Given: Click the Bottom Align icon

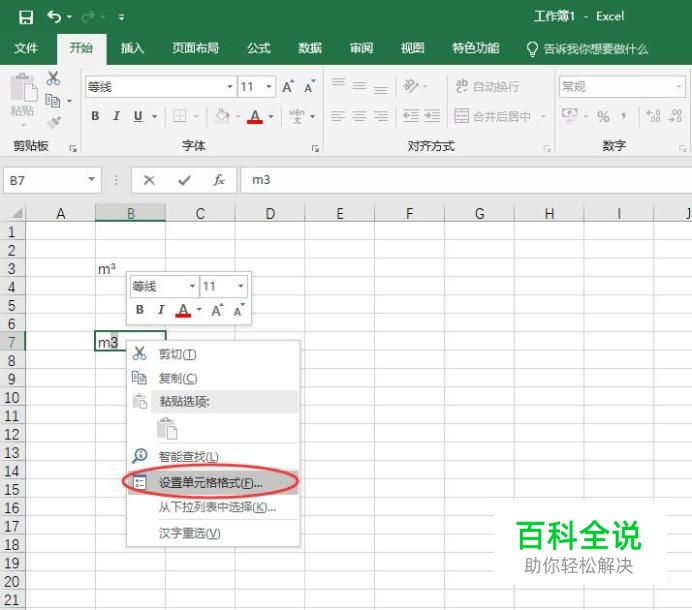Looking at the screenshot, I should click(381, 88).
